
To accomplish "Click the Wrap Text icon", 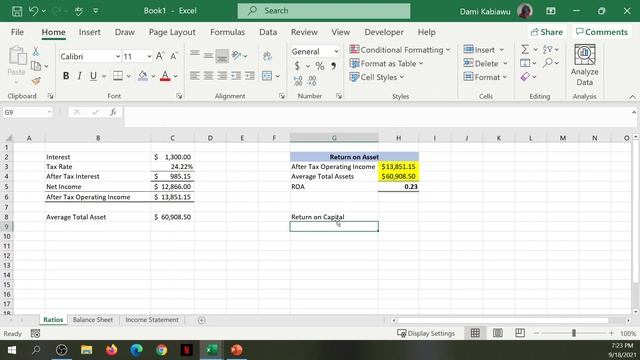I will [x=267, y=56].
